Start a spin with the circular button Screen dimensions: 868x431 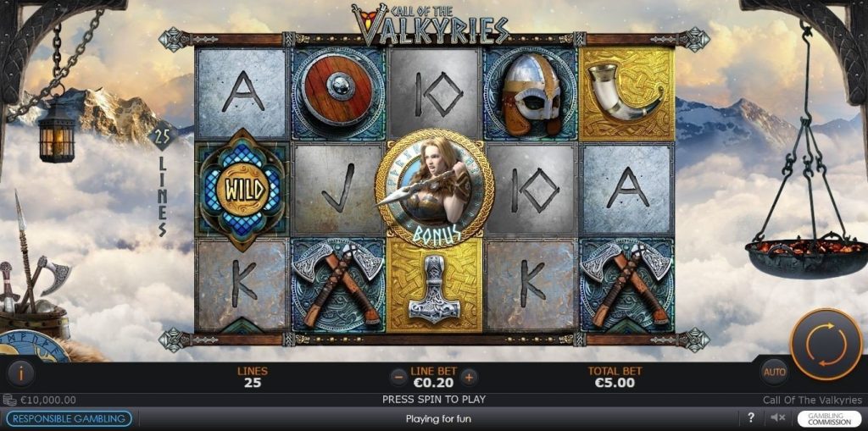[x=826, y=345]
